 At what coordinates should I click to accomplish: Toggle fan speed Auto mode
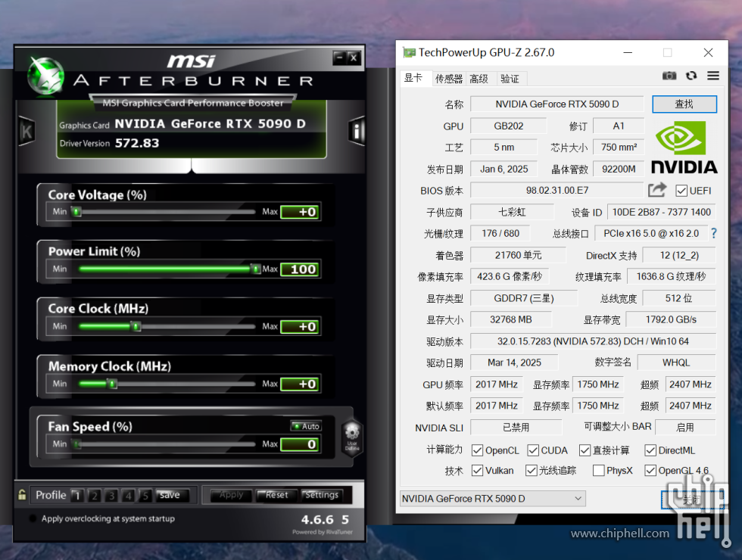(x=306, y=426)
